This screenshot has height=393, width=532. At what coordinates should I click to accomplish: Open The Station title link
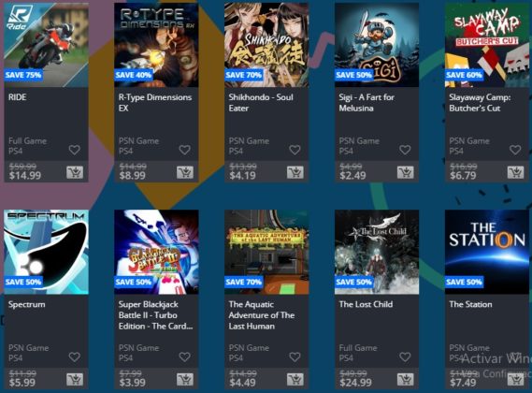pos(470,304)
